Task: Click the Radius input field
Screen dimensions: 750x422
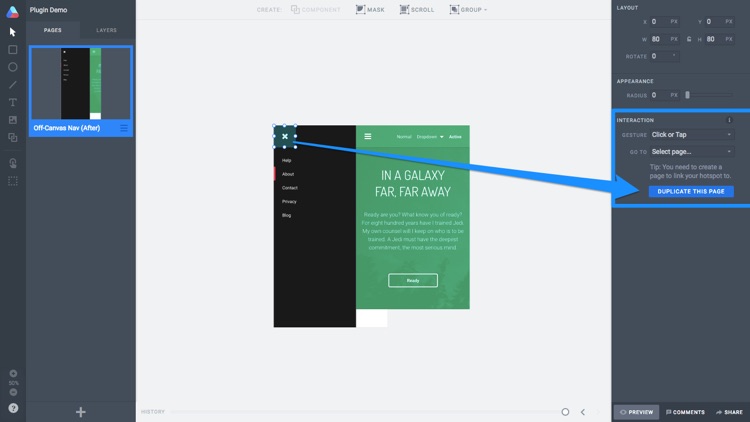Action: click(665, 95)
